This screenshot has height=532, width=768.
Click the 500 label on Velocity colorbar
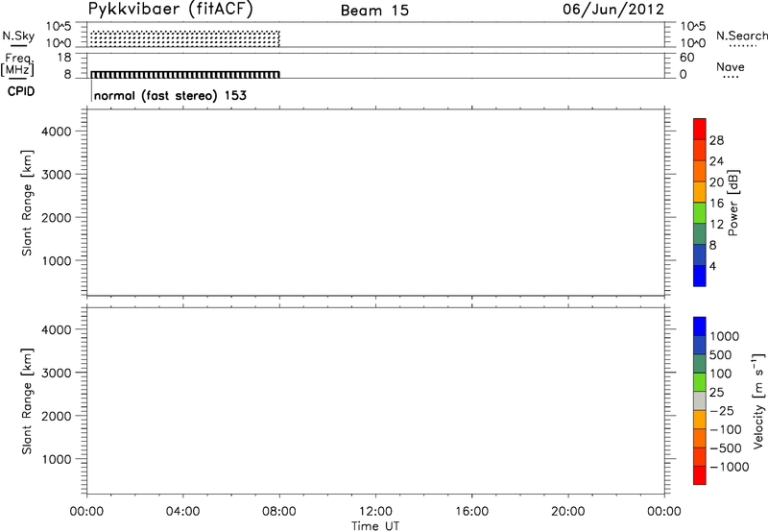coord(720,355)
